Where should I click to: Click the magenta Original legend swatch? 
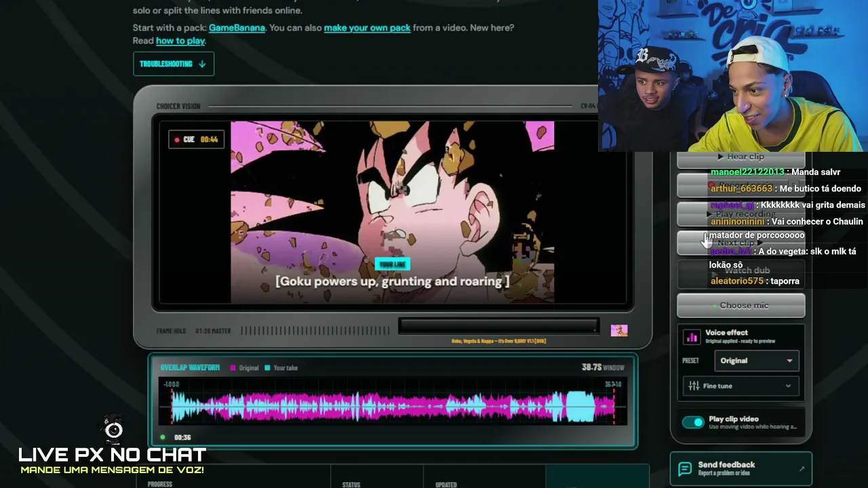[x=233, y=368]
